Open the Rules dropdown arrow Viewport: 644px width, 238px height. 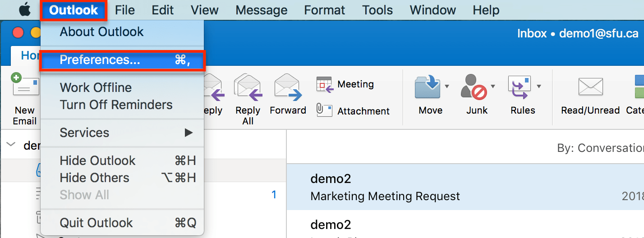click(x=538, y=86)
